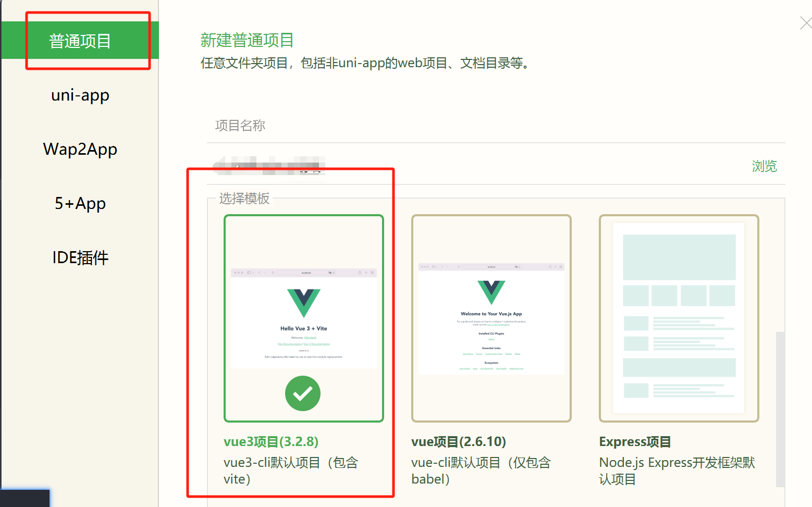Viewport: 812px width, 507px height.
Task: Select the 普通项目 tab in sidebar
Action: (80, 41)
